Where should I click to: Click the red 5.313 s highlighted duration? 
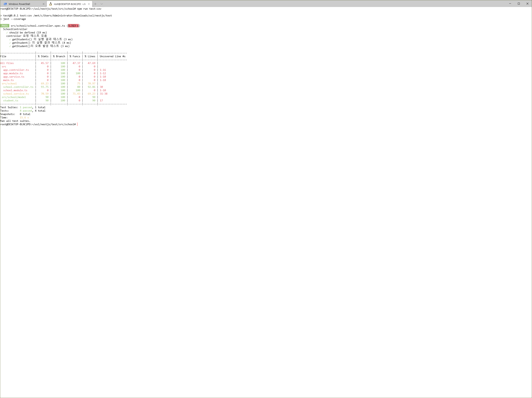(73, 26)
